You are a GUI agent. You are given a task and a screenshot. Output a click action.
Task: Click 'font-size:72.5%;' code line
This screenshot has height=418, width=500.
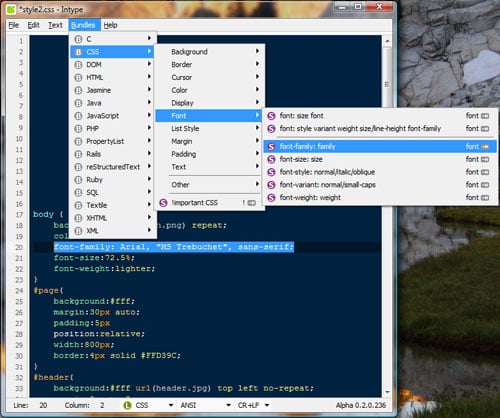[x=94, y=258]
